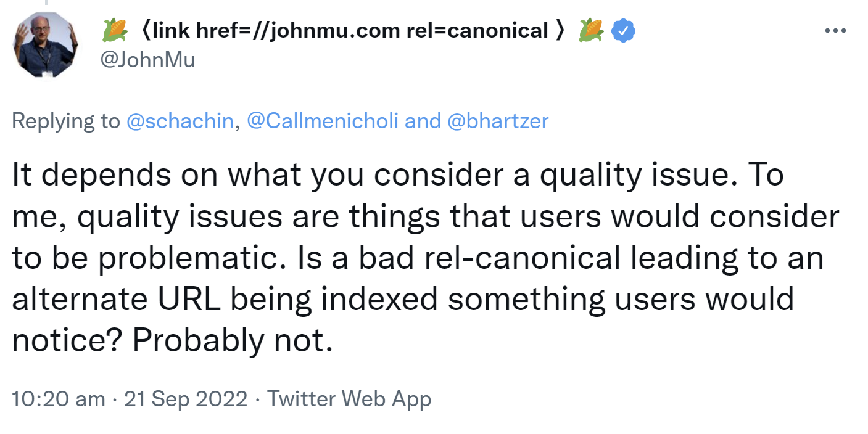The width and height of the screenshot is (868, 434).
Task: Open the three-dot more options menu
Action: click(835, 30)
